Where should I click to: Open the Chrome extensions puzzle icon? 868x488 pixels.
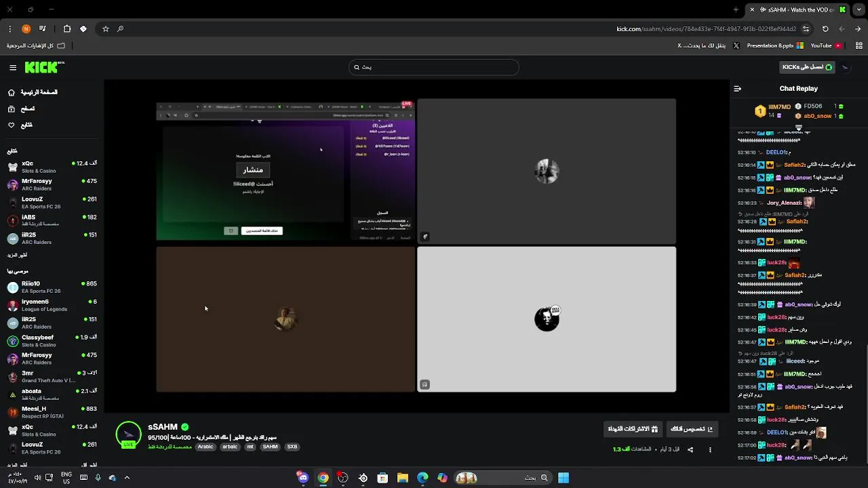[66, 29]
